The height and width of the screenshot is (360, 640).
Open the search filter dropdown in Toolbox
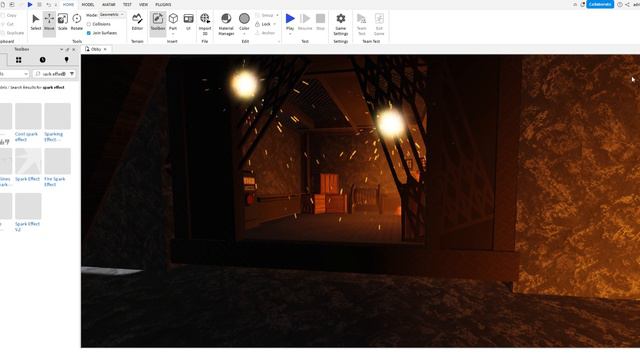coord(72,74)
